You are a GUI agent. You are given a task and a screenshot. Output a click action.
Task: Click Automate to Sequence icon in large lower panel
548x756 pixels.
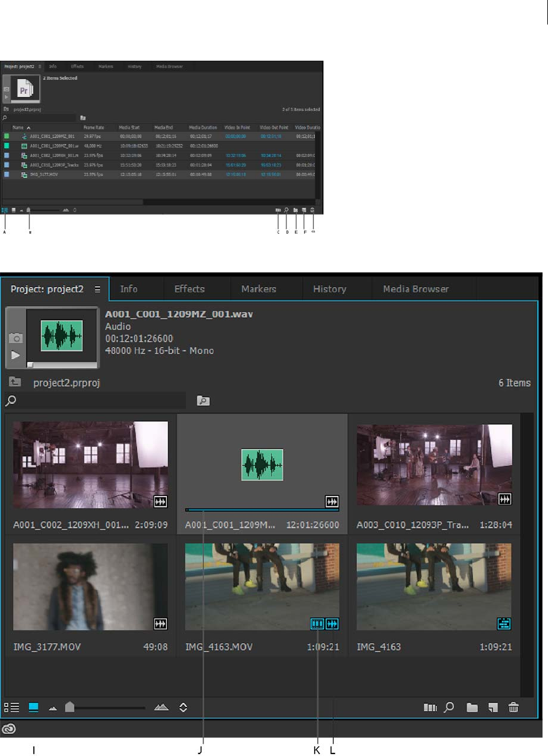tap(430, 708)
